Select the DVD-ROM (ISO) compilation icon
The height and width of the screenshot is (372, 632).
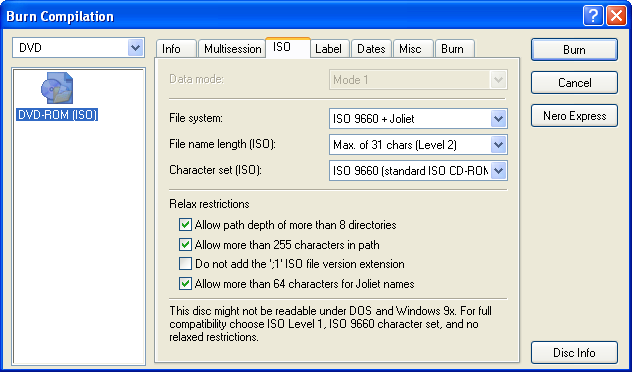click(57, 88)
